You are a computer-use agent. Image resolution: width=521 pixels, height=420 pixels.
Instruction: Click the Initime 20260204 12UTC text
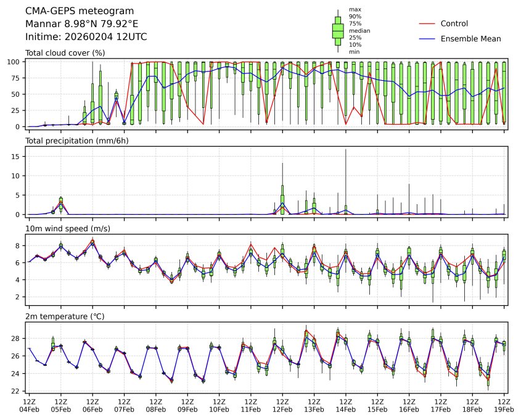tap(86, 37)
